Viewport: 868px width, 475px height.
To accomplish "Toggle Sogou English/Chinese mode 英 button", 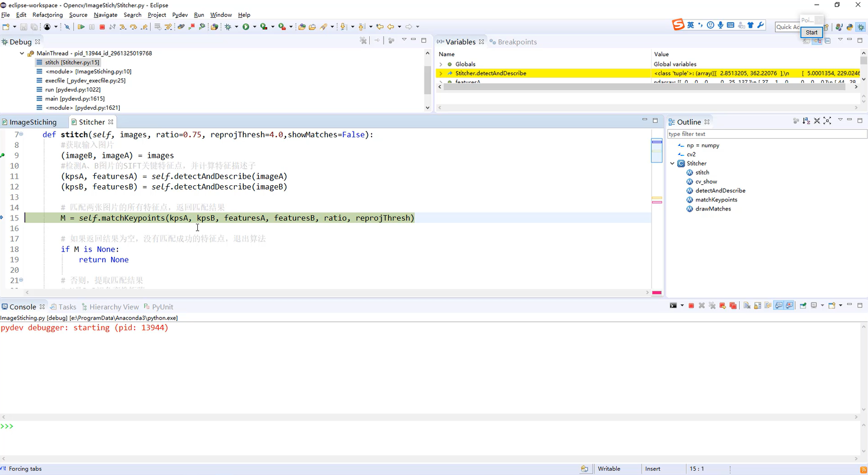I will [690, 25].
